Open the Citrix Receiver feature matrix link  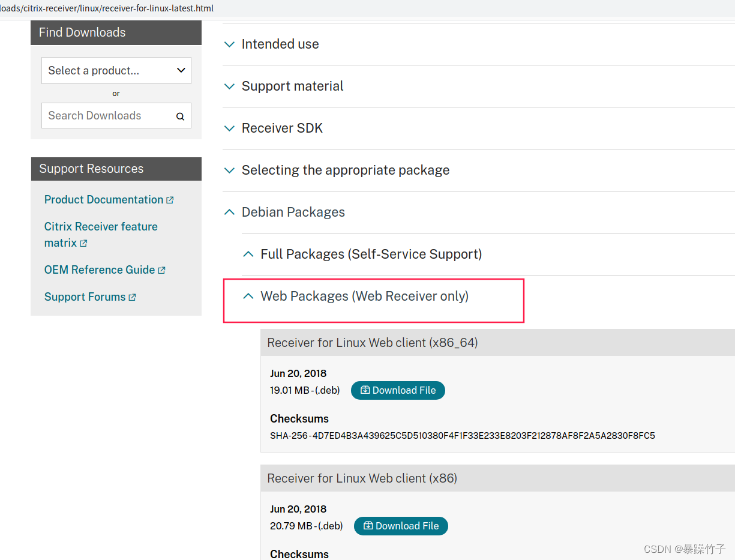100,227
